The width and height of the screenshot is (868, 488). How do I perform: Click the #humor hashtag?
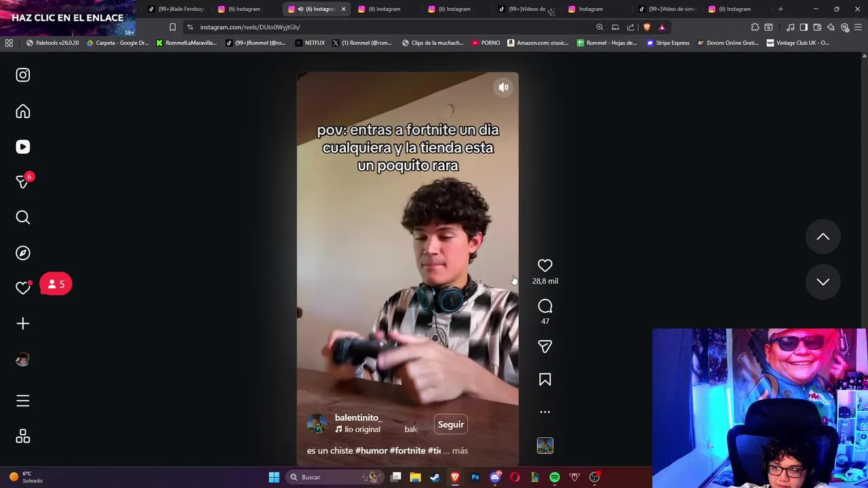click(x=371, y=451)
